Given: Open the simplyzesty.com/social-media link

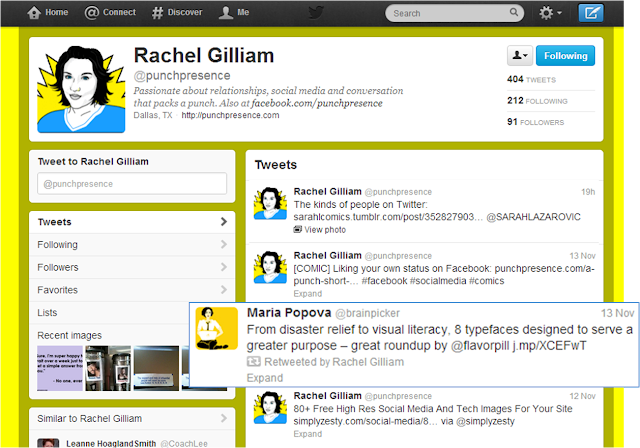Looking at the screenshot, I should [x=365, y=421].
